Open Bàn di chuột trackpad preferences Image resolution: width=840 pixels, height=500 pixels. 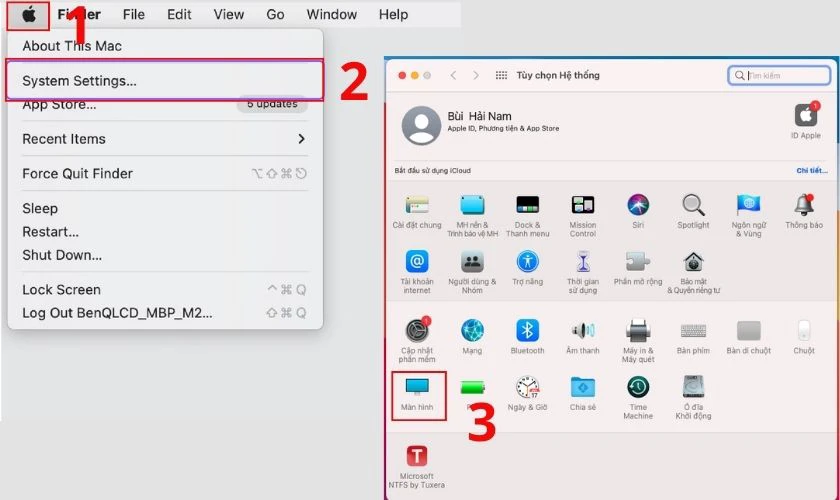click(748, 331)
